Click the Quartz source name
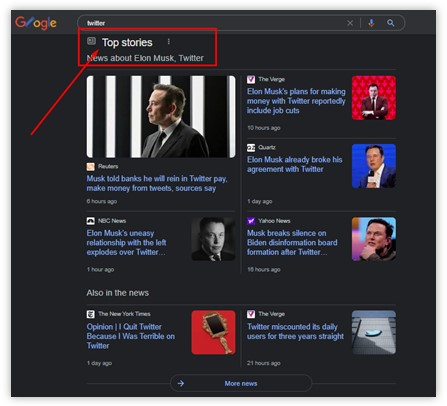 (267, 147)
